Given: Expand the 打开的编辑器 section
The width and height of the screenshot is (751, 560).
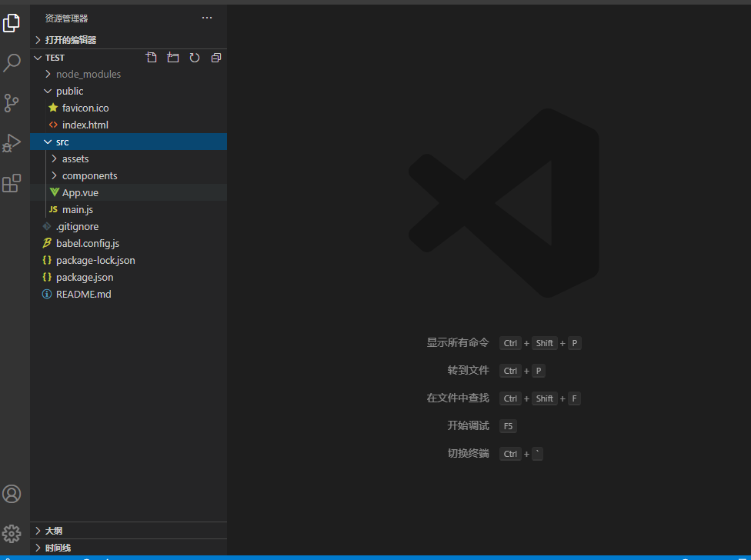Looking at the screenshot, I should tap(129, 40).
